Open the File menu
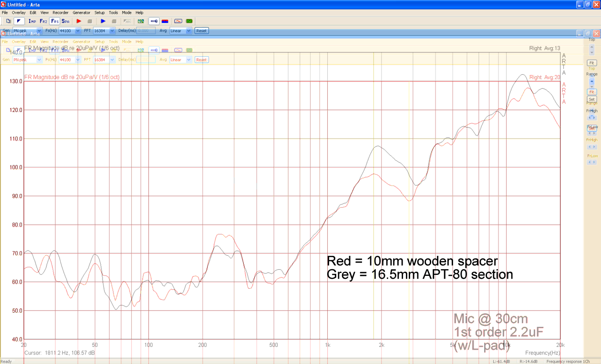Image resolution: width=601 pixels, height=364 pixels. pos(5,12)
